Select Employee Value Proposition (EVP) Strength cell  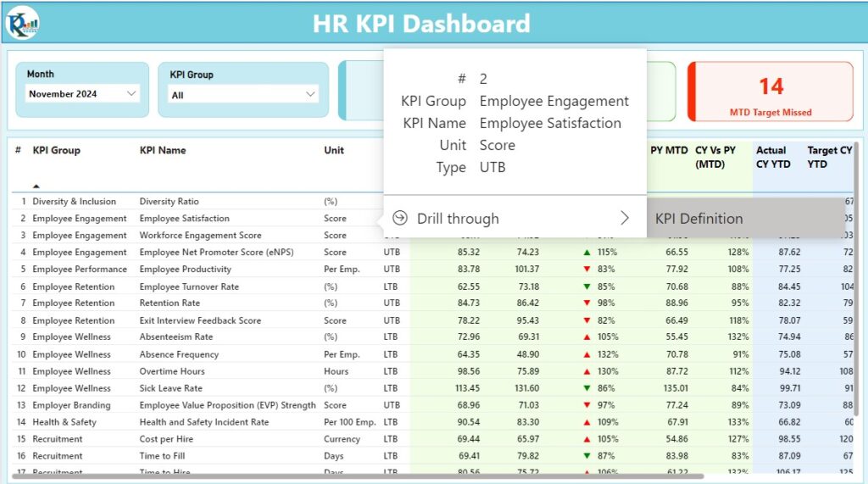click(227, 405)
